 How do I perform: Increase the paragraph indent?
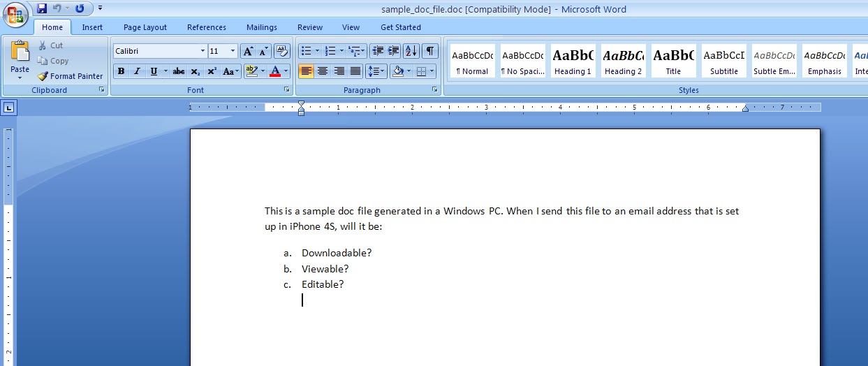394,51
